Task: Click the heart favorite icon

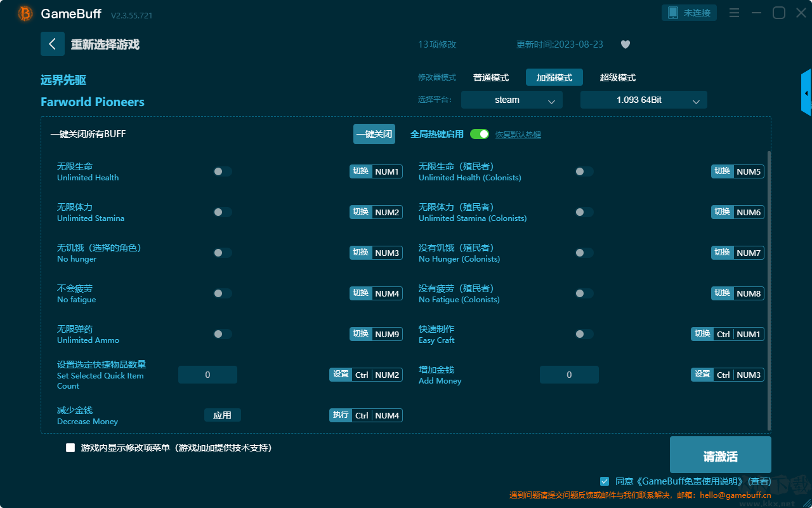Action: (x=625, y=44)
